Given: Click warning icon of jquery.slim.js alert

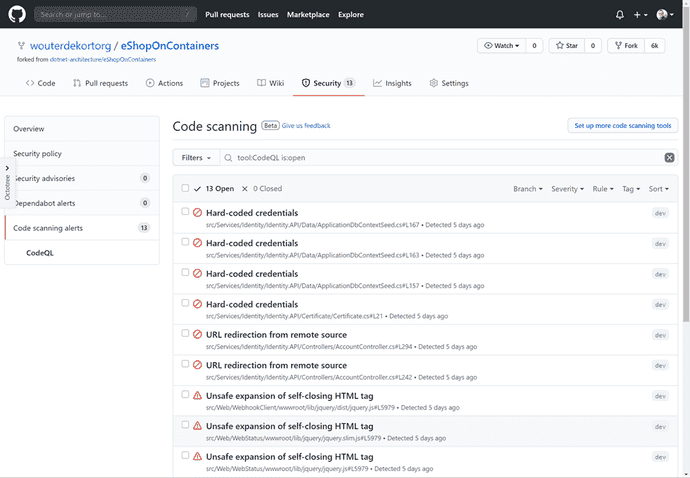Looking at the screenshot, I should tap(198, 426).
